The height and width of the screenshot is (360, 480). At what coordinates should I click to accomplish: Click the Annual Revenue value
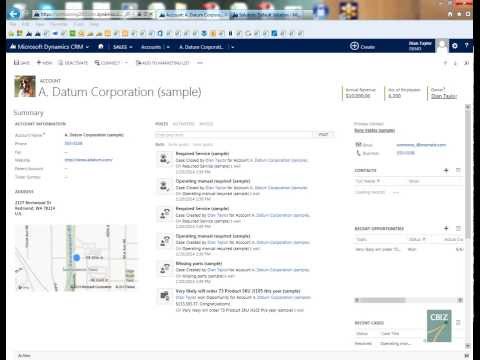(358, 96)
